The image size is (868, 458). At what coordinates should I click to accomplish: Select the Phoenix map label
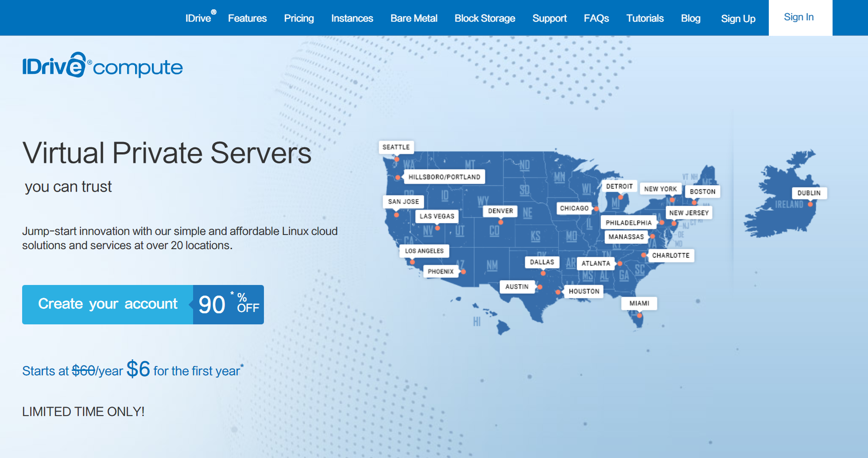pos(441,271)
